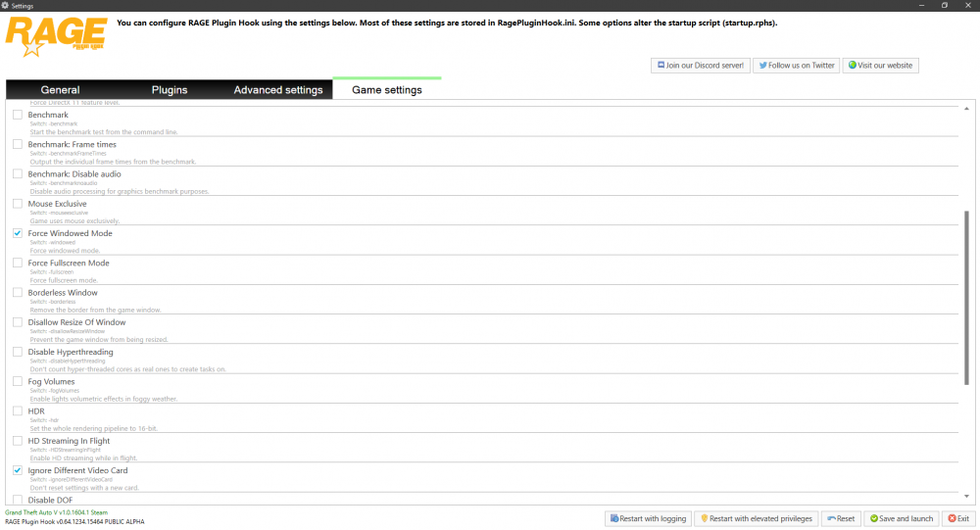This screenshot has height=530, width=980.
Task: Uncheck Force Windowed Mode
Action: pos(18,233)
